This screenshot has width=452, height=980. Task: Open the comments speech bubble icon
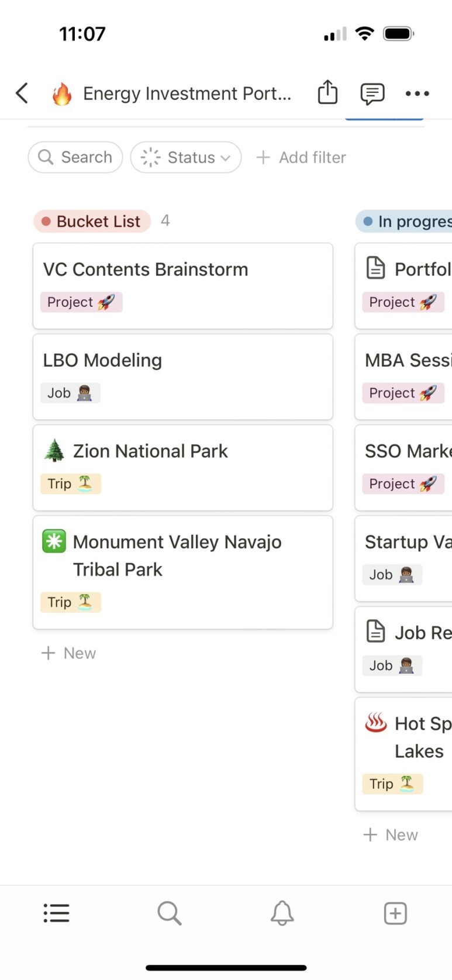click(x=372, y=94)
